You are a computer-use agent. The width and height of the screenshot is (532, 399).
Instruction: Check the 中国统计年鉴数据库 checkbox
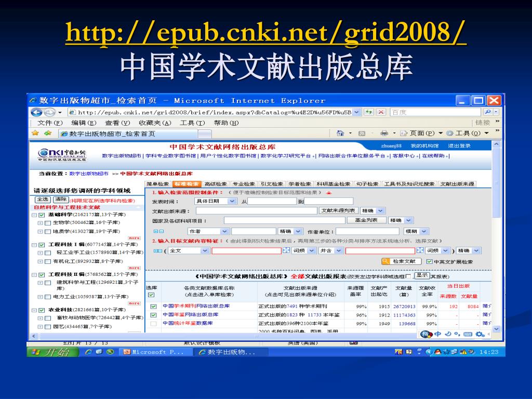coord(153,323)
